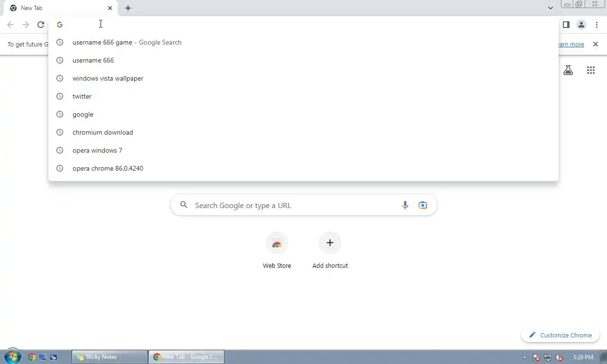Click the history clock icon beside twitter
Image resolution: width=607 pixels, height=364 pixels.
pyautogui.click(x=60, y=96)
